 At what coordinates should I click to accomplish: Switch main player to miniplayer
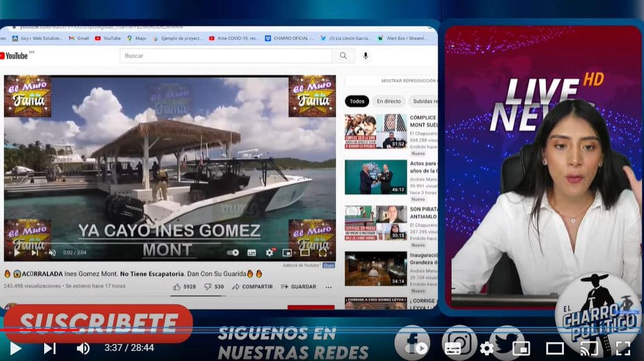pyautogui.click(x=521, y=348)
